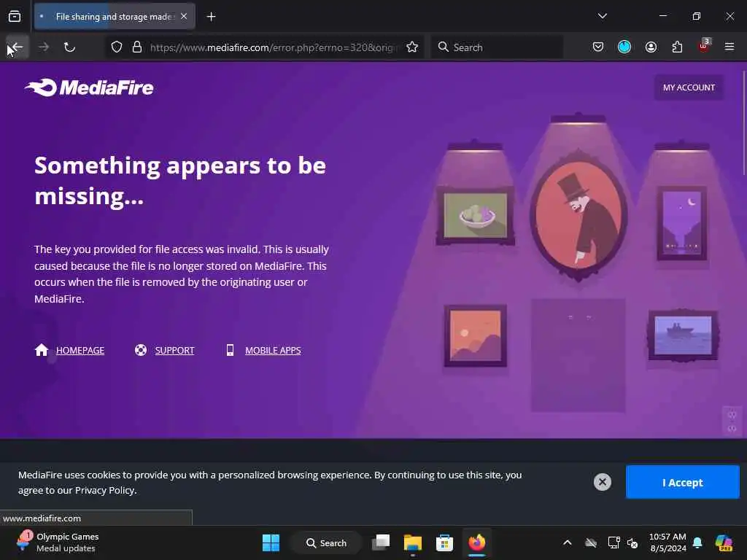This screenshot has height=560, width=747.
Task: Click the forward navigation arrow
Action: [x=44, y=47]
